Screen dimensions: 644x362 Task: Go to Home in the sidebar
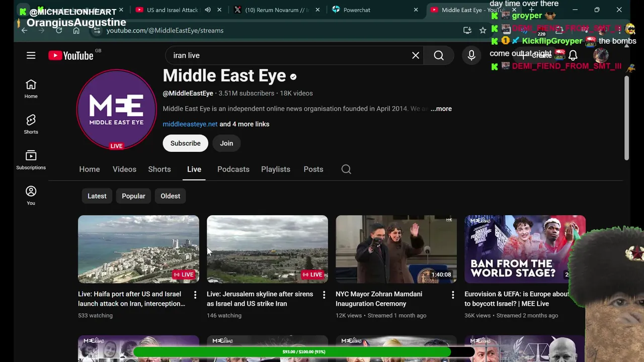31,89
